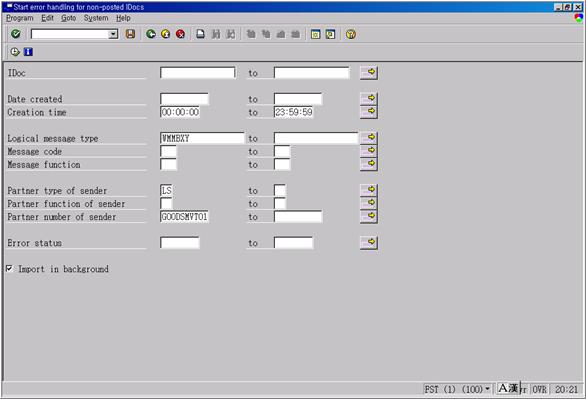Click Logical message type field WMMBXY

coord(202,138)
